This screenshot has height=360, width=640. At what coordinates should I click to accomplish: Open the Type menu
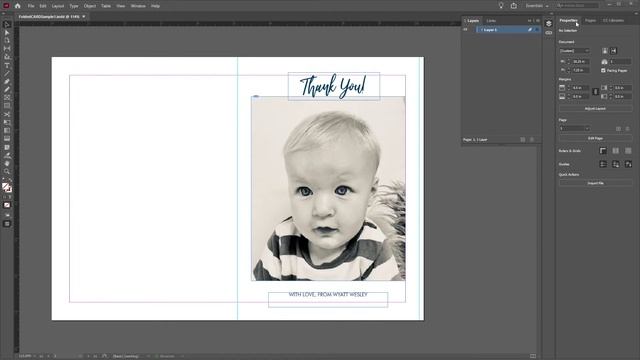click(x=74, y=6)
